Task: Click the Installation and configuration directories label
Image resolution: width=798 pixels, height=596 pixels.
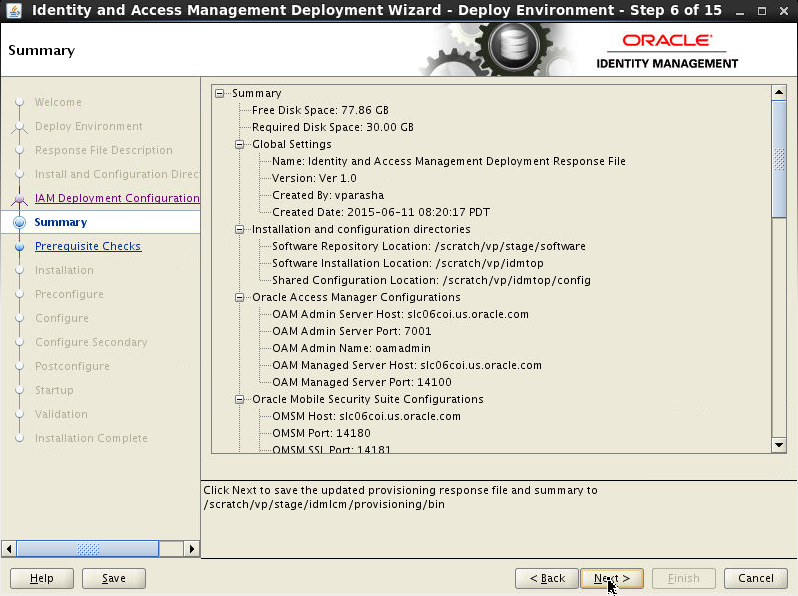Action: click(x=361, y=229)
